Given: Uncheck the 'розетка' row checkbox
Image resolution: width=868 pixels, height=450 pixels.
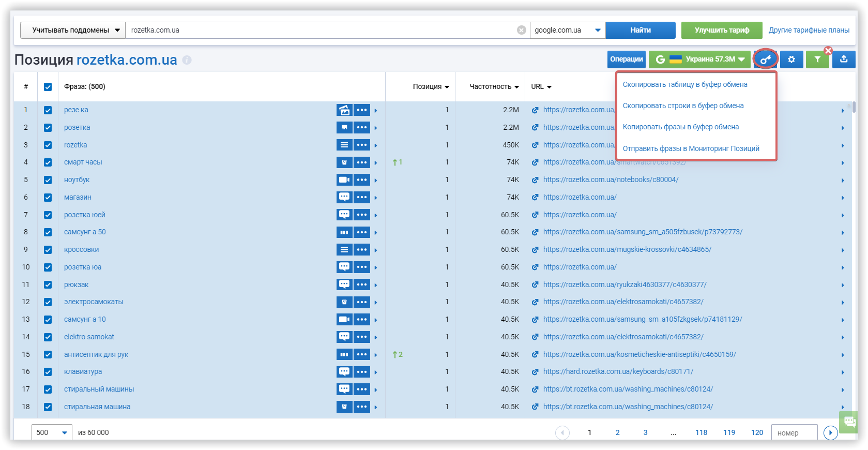Looking at the screenshot, I should pos(48,128).
